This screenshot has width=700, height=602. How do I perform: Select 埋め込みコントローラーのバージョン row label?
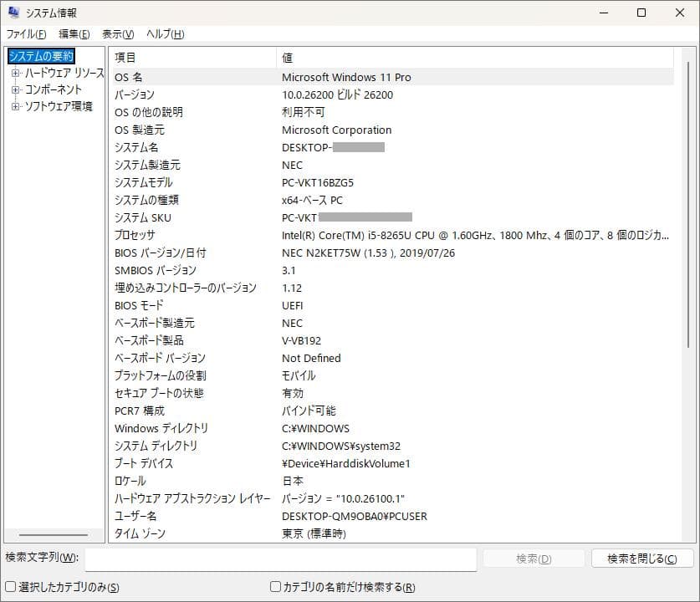[x=186, y=288]
